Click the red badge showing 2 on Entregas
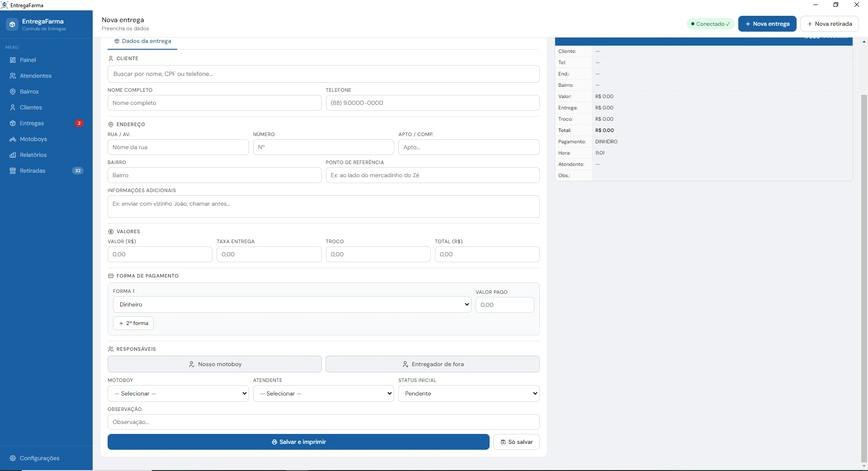868x471 pixels. pos(79,123)
